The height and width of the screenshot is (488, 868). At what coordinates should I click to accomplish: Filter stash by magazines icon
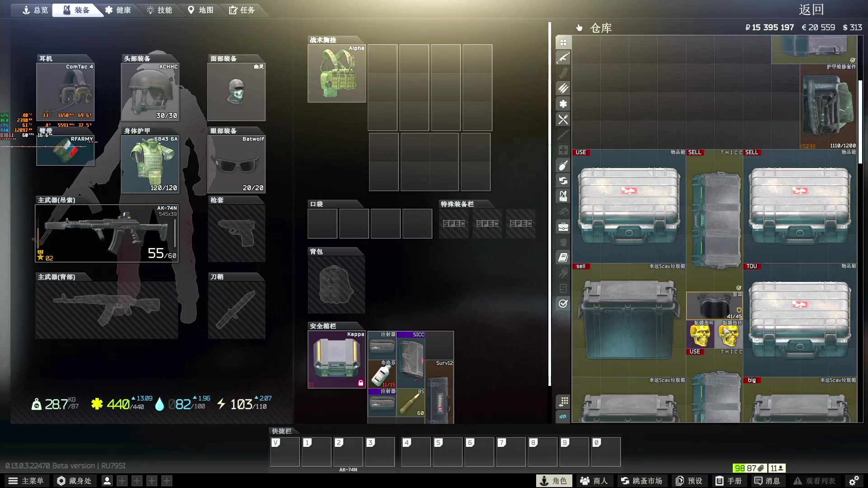click(563, 73)
